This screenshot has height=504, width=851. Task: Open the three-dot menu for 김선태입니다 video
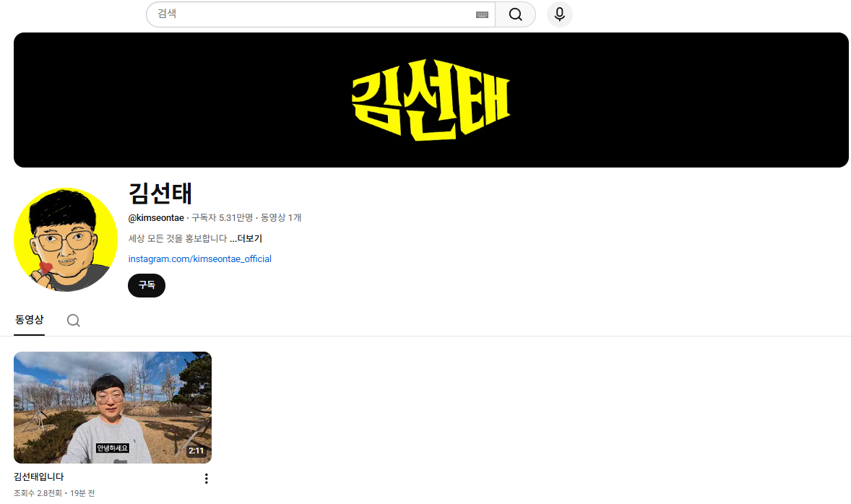(206, 479)
